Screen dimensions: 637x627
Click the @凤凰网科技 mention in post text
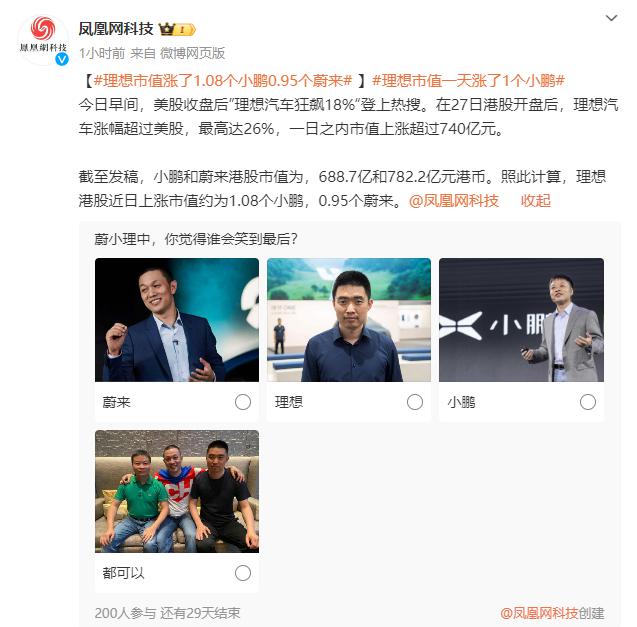453,201
